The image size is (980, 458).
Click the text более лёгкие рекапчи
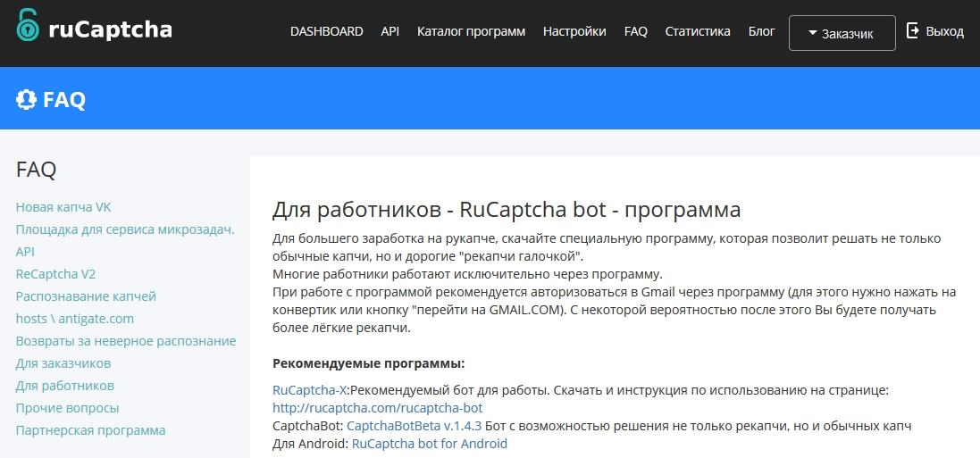click(341, 328)
